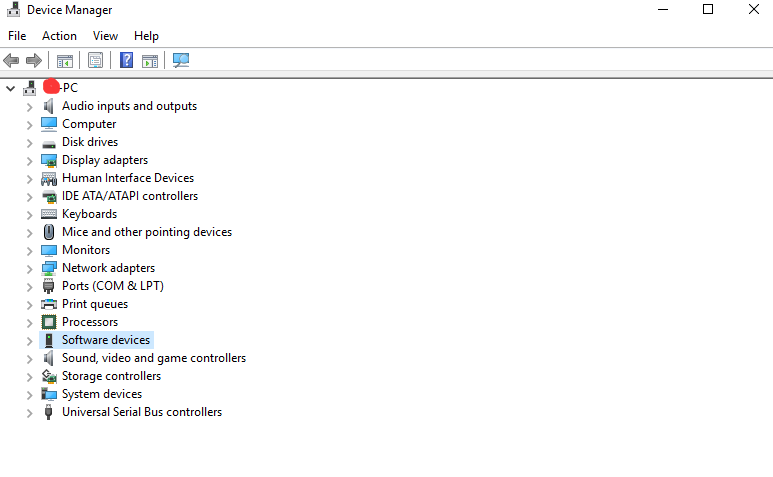Click the Back arrow toolbar icon
Image resolution: width=773 pixels, height=477 pixels.
tap(11, 61)
